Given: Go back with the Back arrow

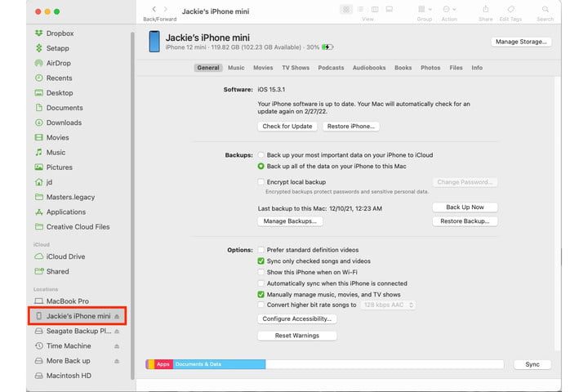Looking at the screenshot, I should pos(154,9).
